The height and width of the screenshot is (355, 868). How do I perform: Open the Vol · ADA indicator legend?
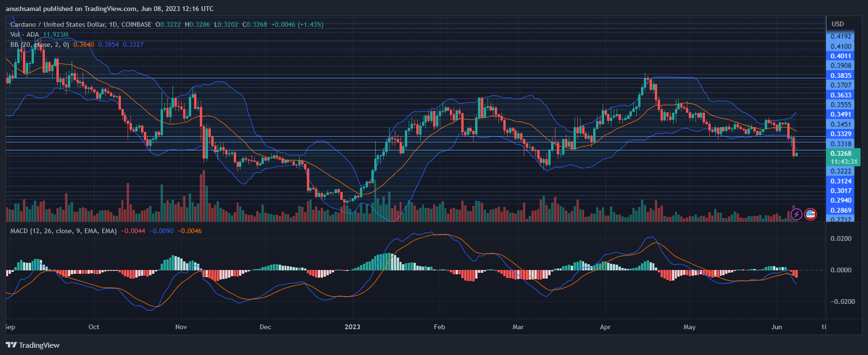pos(25,34)
